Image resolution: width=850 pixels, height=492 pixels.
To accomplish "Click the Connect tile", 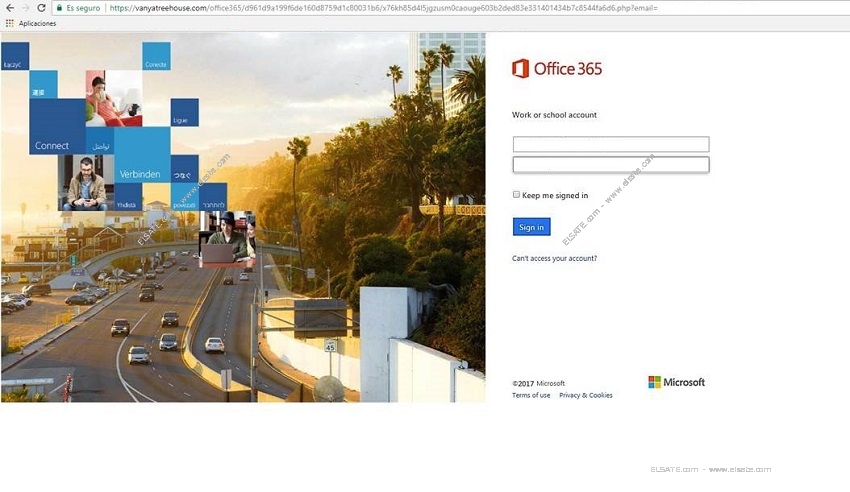I will pyautogui.click(x=57, y=126).
